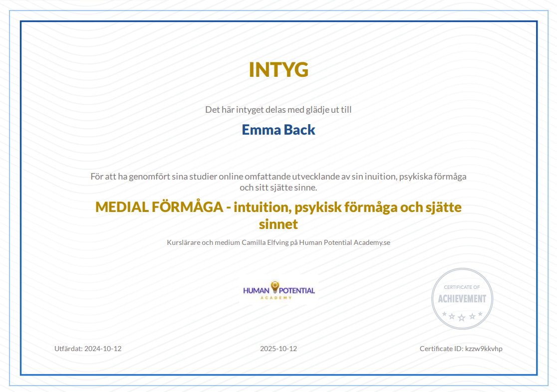This screenshot has width=557, height=392.
Task: Click the issue date Utfärdat: 2024-10-12
Action: [88, 349]
